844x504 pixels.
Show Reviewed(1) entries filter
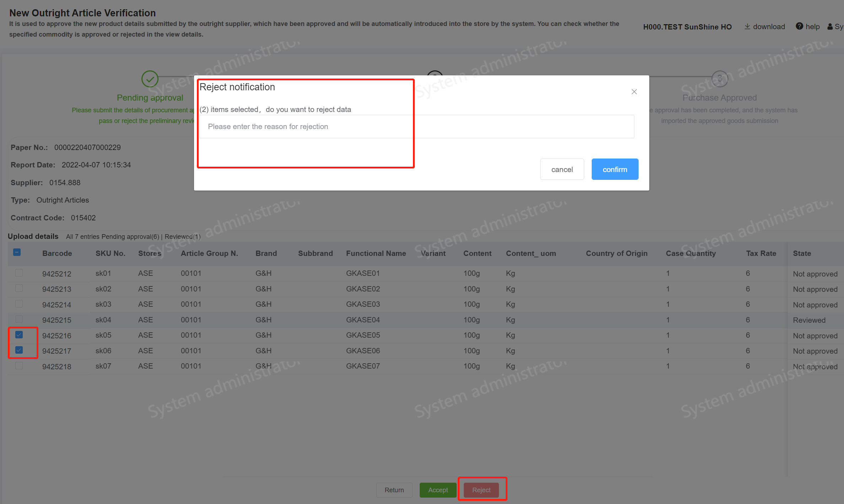click(183, 237)
